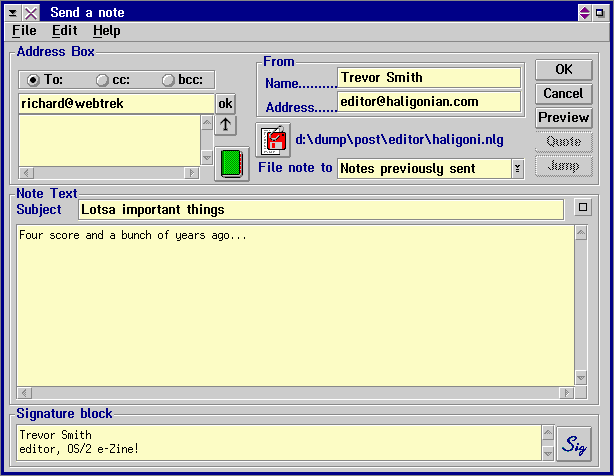Click the window restore icon at top right
614x476 pixels.
pyautogui.click(x=600, y=13)
